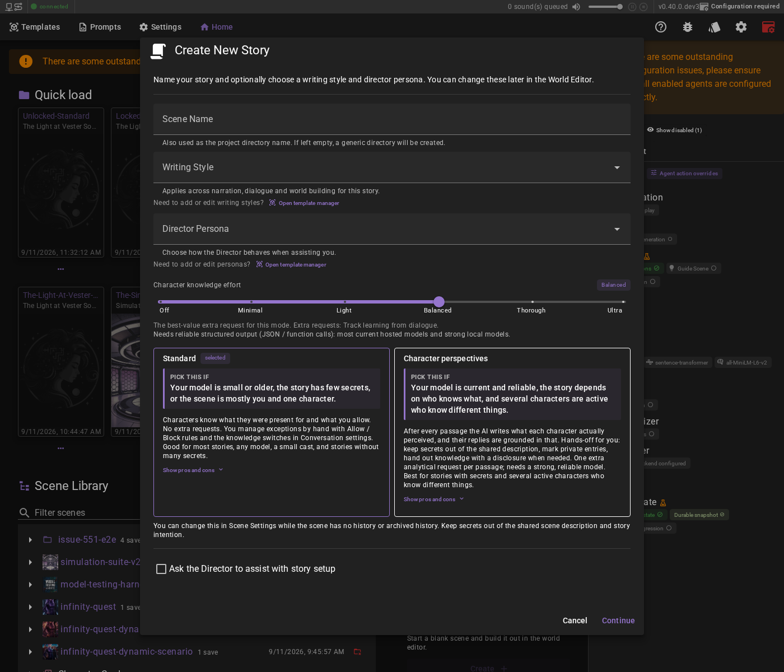This screenshot has width=784, height=672.
Task: Expand the issue-551-e2e folder
Action: click(x=30, y=540)
